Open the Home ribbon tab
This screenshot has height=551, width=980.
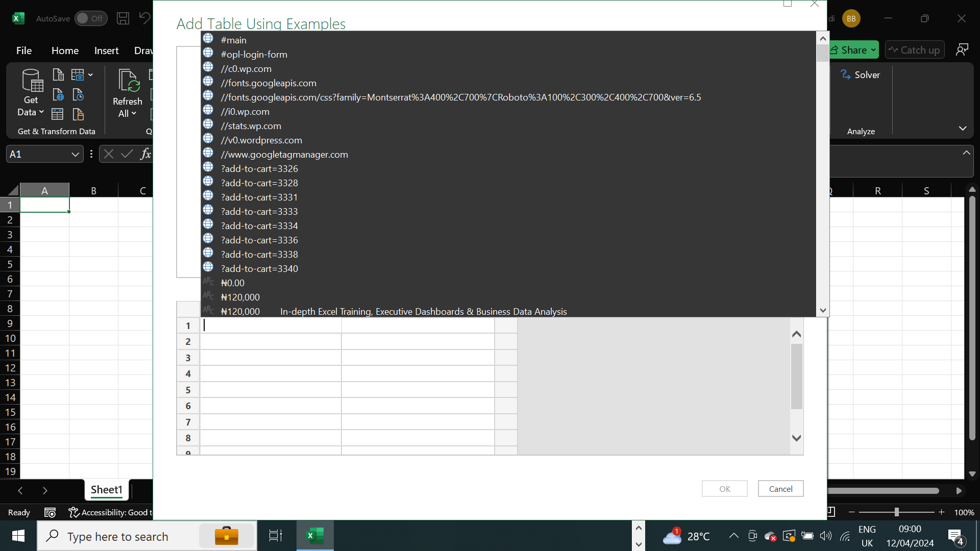click(x=65, y=51)
